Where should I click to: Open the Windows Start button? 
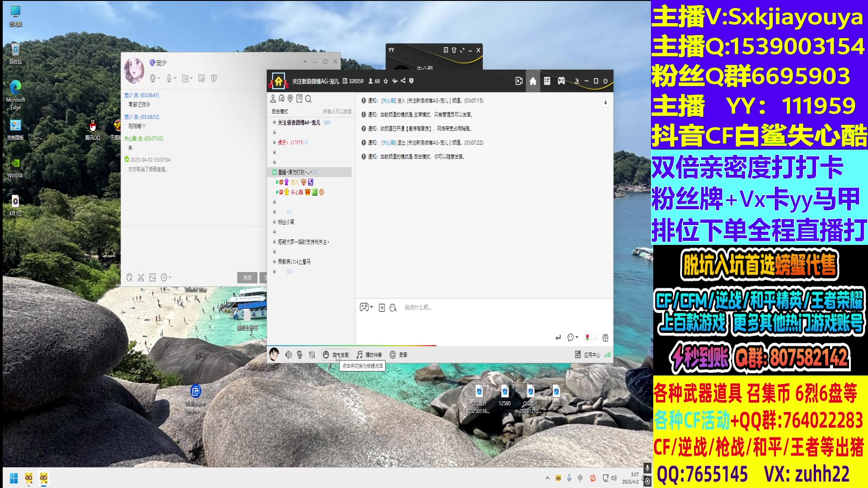[14, 478]
